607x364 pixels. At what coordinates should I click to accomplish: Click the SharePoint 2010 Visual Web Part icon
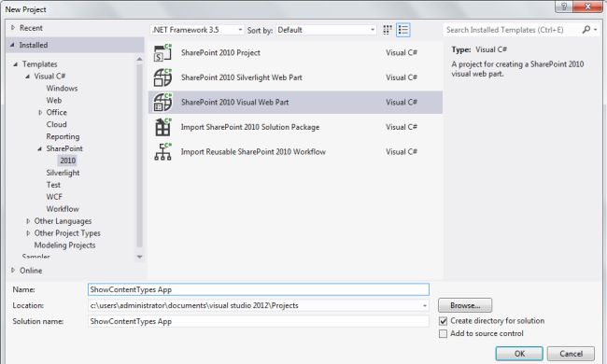[162, 102]
